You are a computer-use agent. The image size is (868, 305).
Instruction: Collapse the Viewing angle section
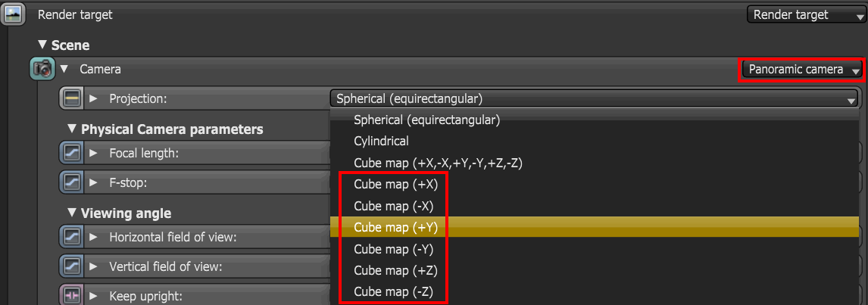pos(72,213)
